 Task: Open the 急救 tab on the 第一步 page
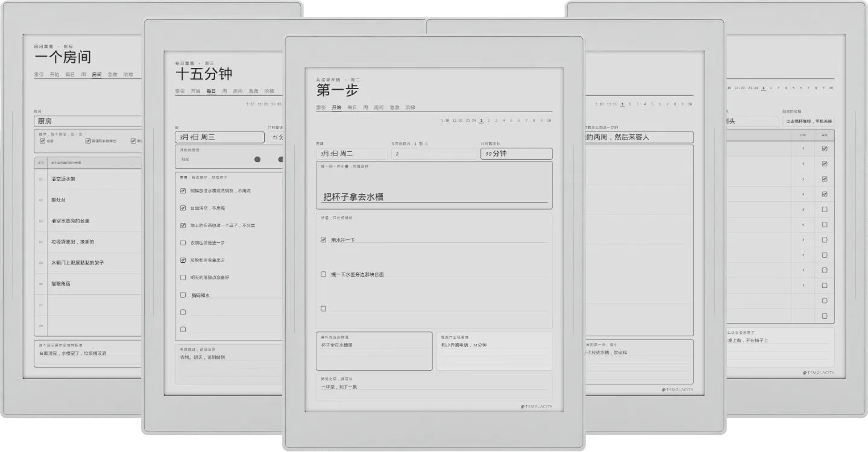point(394,107)
